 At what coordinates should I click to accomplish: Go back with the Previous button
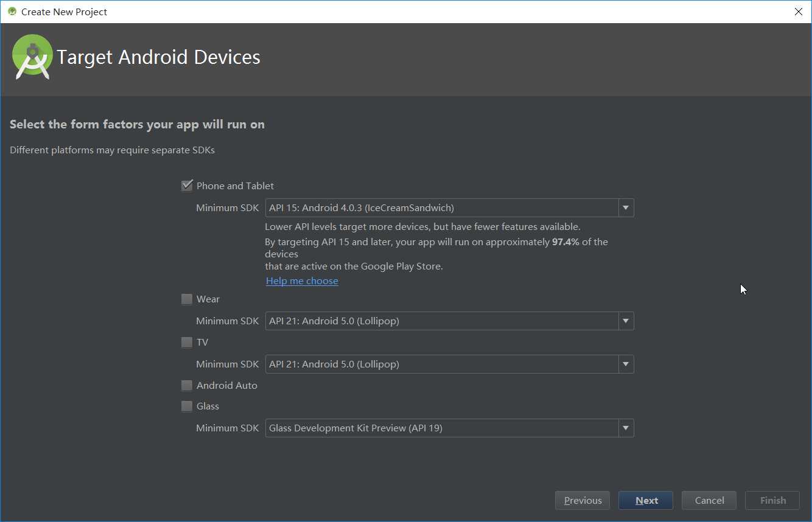coord(583,501)
